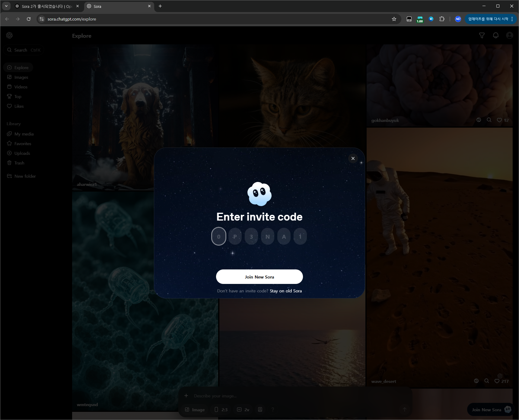This screenshot has width=519, height=420.
Task: Open the tab search dropdown arrow
Action: tap(6, 6)
